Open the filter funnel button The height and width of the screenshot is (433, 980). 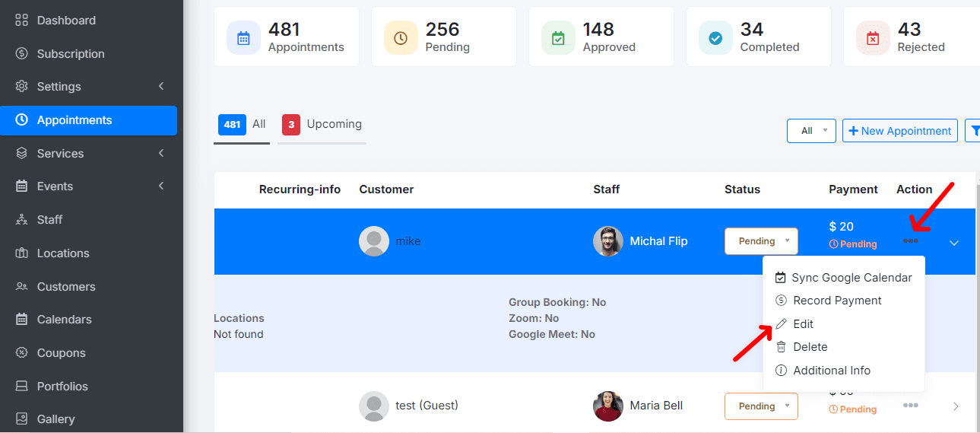click(x=972, y=131)
